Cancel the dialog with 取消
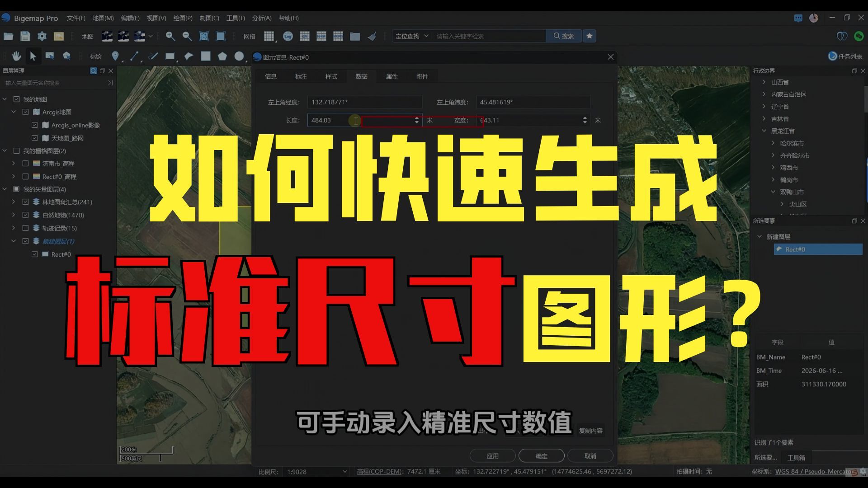The width and height of the screenshot is (868, 488). [x=590, y=456]
